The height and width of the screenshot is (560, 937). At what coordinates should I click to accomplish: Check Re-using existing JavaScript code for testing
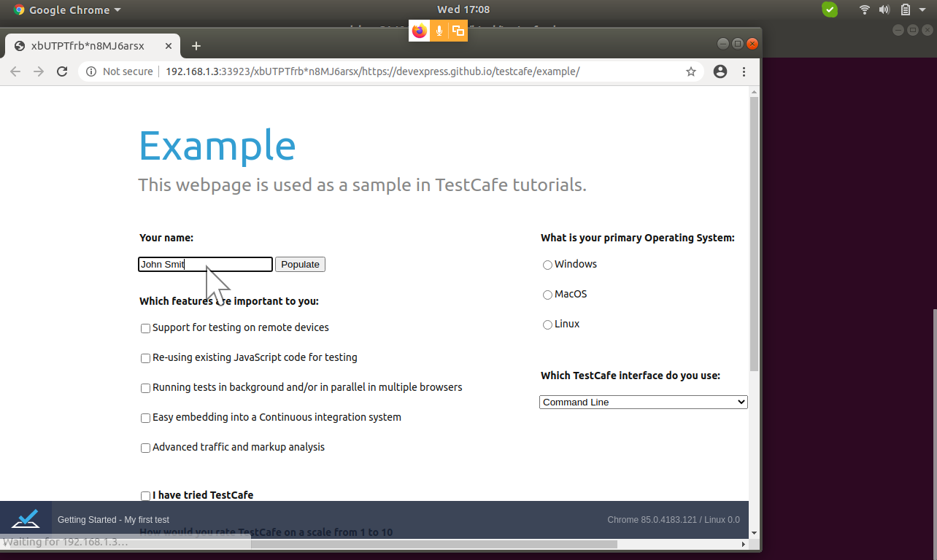pyautogui.click(x=145, y=358)
